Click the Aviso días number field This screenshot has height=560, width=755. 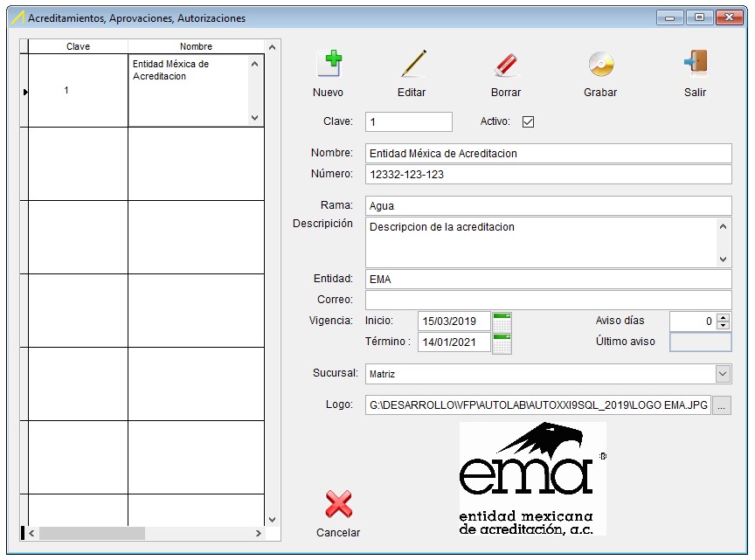coord(693,321)
